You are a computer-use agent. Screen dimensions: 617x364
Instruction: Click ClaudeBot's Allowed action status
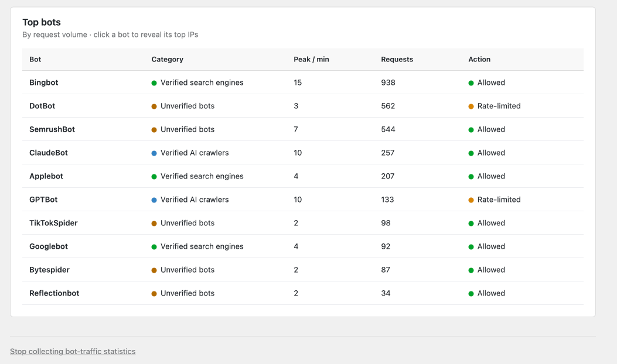coord(487,153)
